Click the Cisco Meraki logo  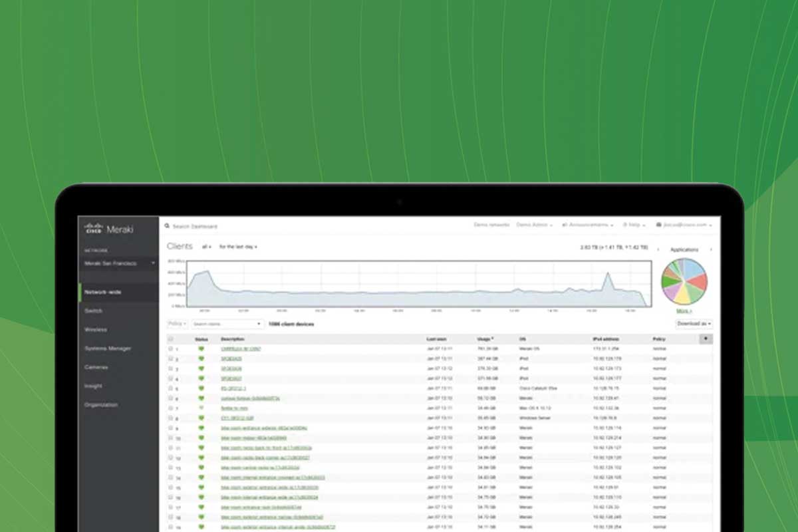pyautogui.click(x=109, y=229)
